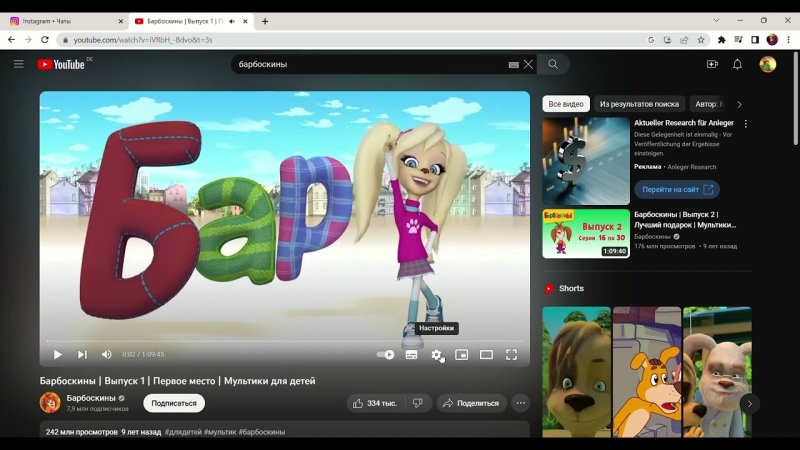Toggle the autoplay switch

pos(385,355)
